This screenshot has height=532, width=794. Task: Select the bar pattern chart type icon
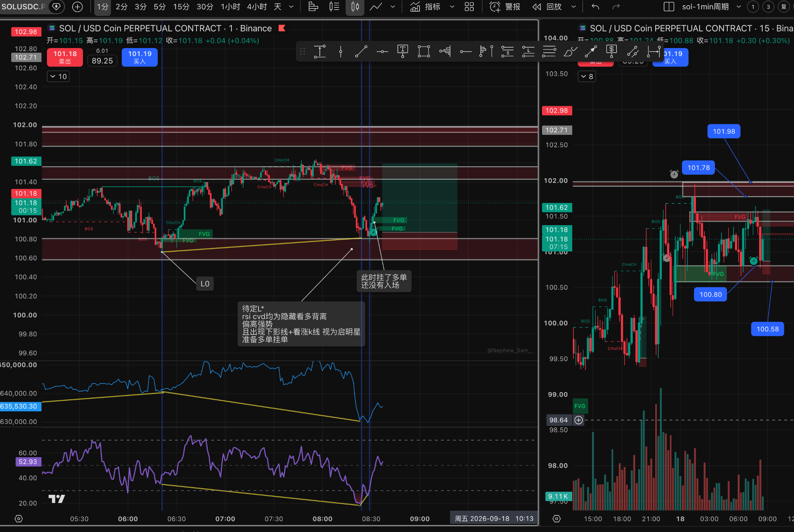[313, 7]
